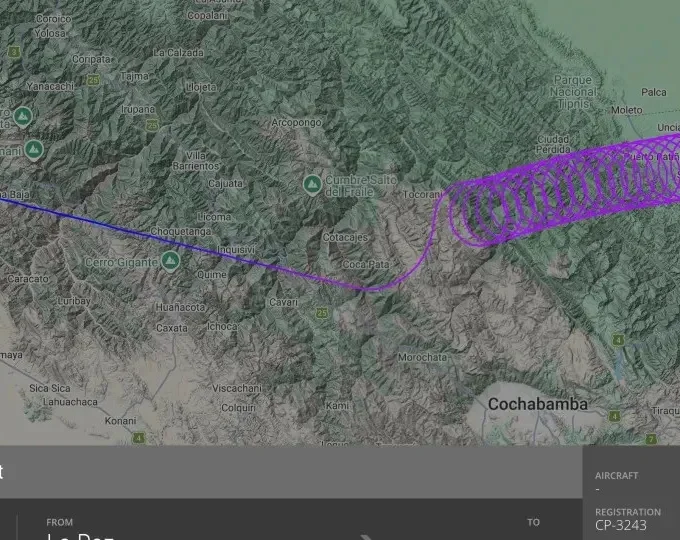Click the Route 7 road shield
This screenshot has height=540, width=680.
651,439
